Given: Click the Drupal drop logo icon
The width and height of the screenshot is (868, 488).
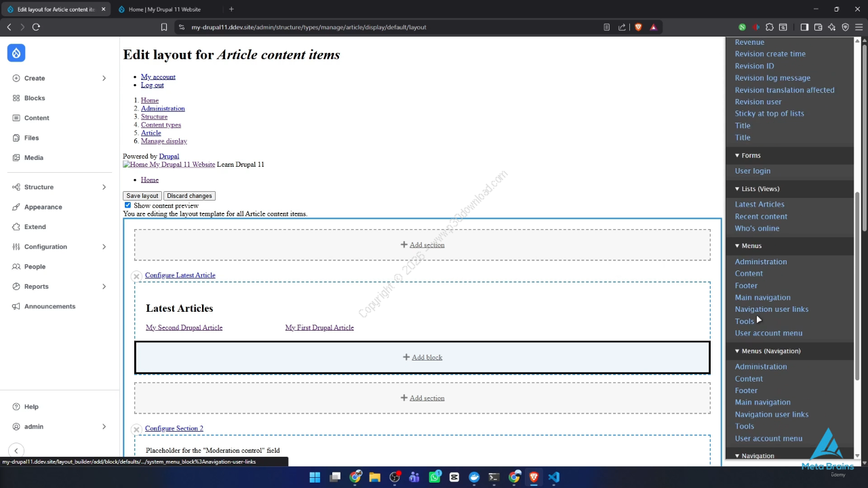Looking at the screenshot, I should (x=16, y=53).
